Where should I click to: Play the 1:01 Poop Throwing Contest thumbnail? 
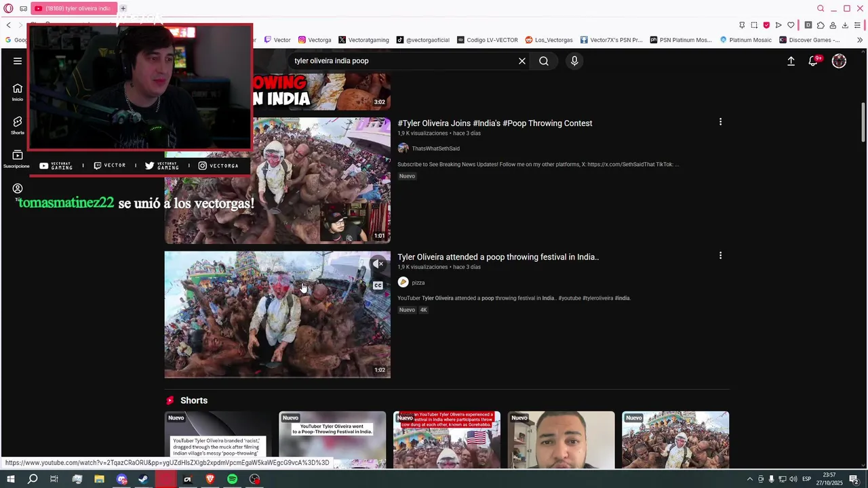(x=277, y=181)
